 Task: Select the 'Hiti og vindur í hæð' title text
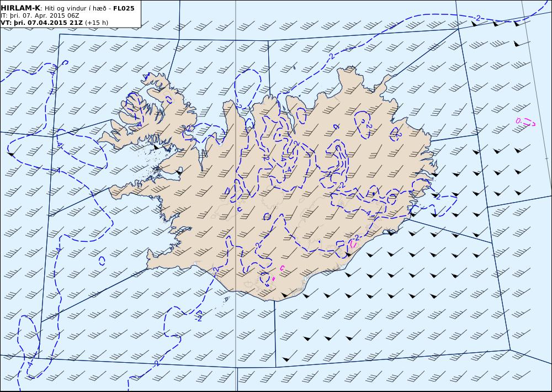[77, 8]
